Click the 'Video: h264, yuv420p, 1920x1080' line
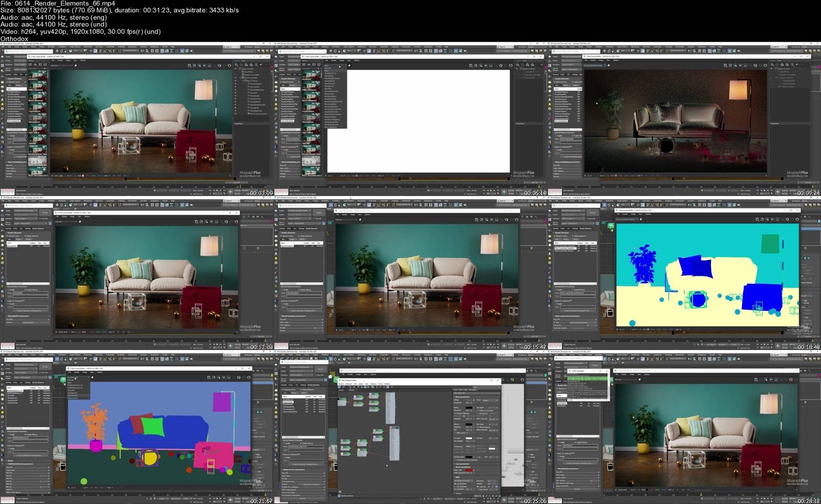This screenshot has width=821, height=504. click(81, 32)
